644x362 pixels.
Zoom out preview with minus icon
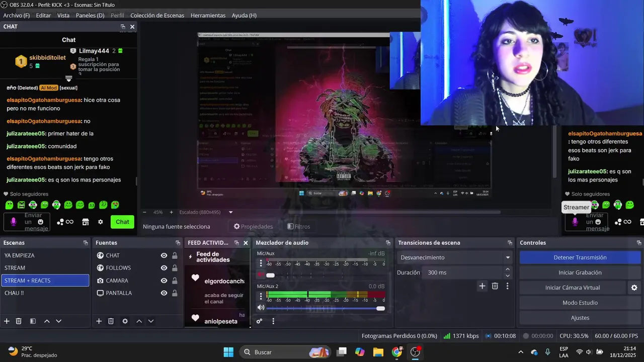pyautogui.click(x=145, y=212)
